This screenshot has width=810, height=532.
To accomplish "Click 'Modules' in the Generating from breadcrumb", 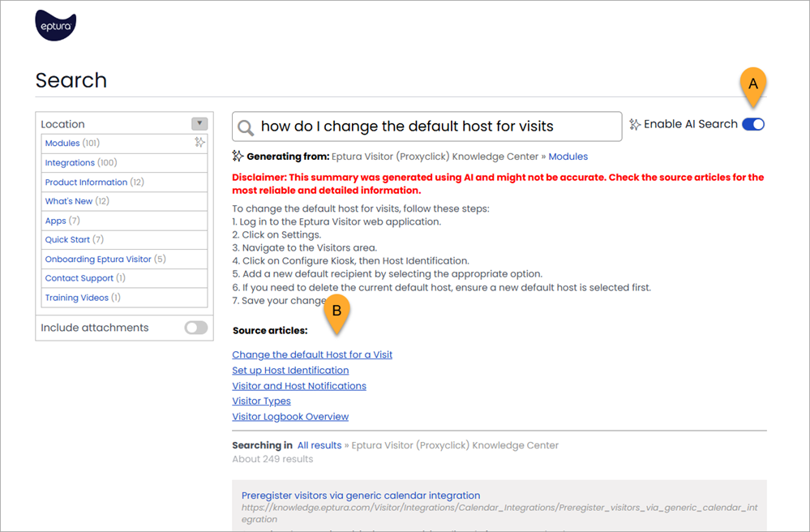I will (x=568, y=156).
